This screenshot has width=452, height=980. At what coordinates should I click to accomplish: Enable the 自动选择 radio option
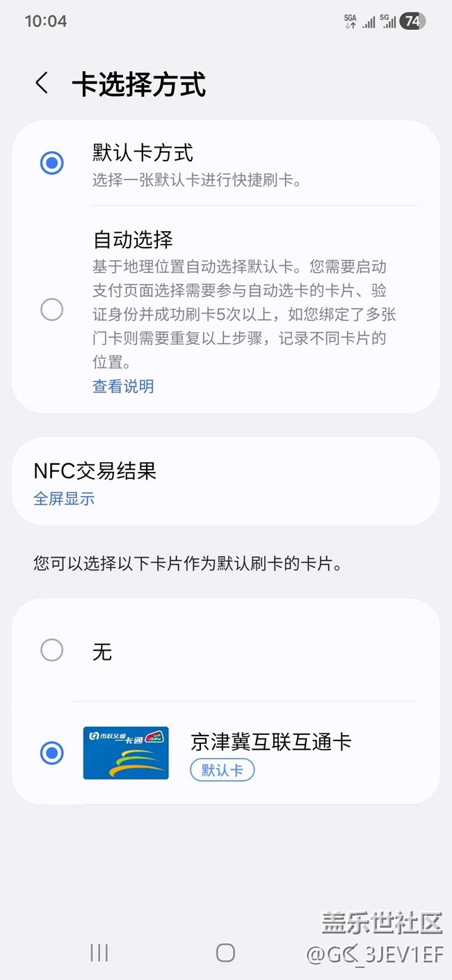[x=52, y=309]
